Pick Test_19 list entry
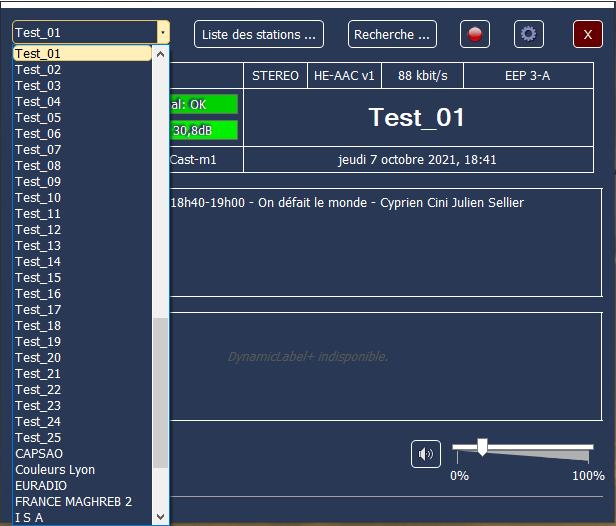 (x=82, y=342)
